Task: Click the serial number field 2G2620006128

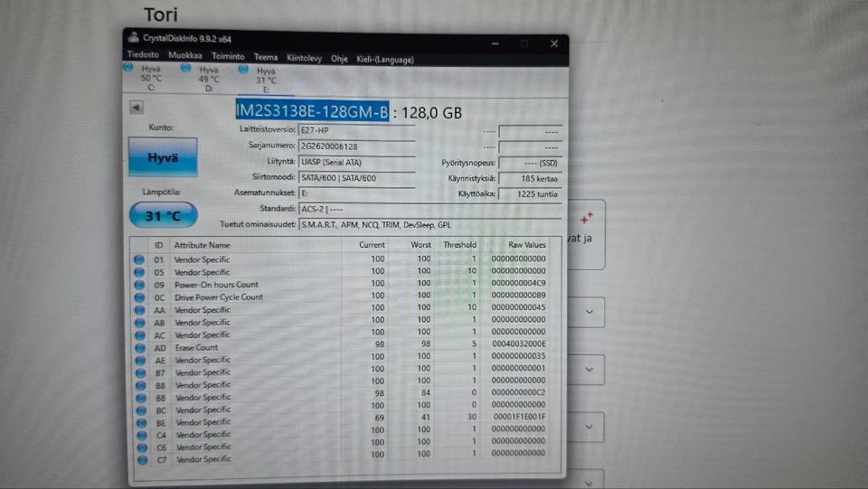Action: click(356, 146)
